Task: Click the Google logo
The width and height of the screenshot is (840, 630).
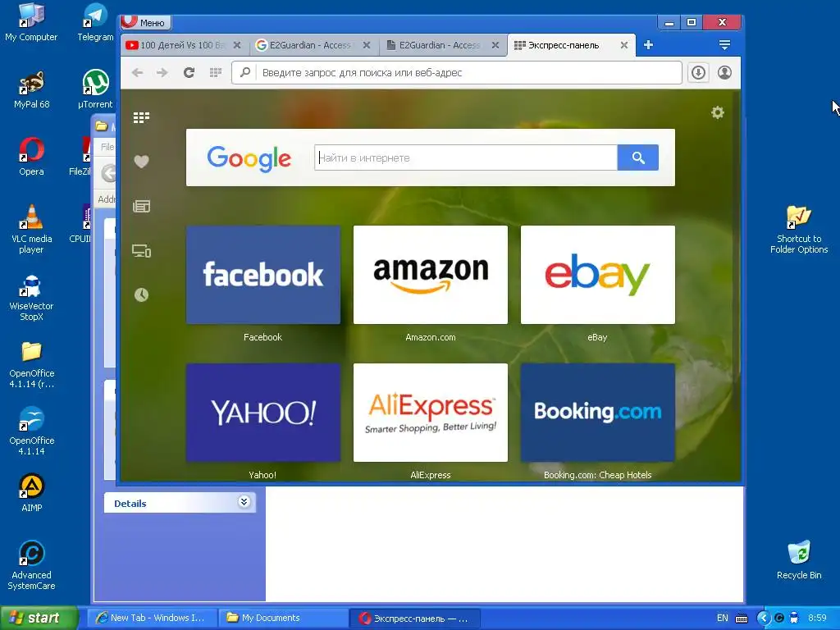Action: coord(249,158)
